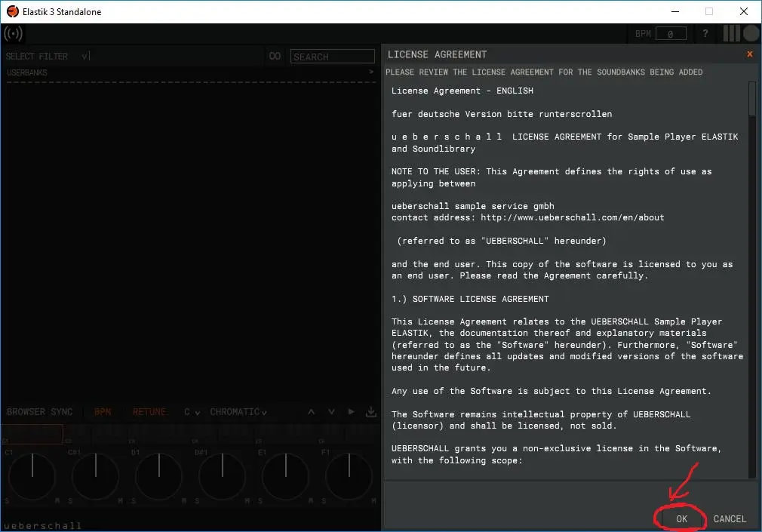Click CANCEL in the license dialog
The width and height of the screenshot is (762, 532).
coord(730,519)
